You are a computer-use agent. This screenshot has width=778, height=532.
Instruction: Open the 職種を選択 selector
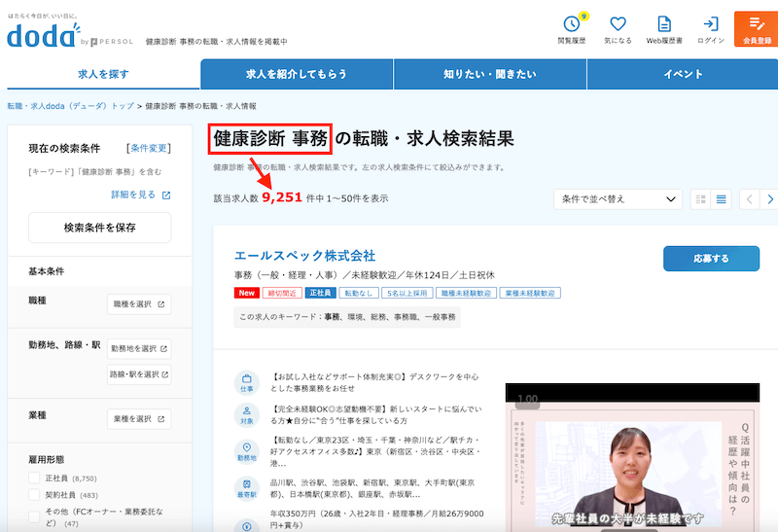(x=139, y=304)
